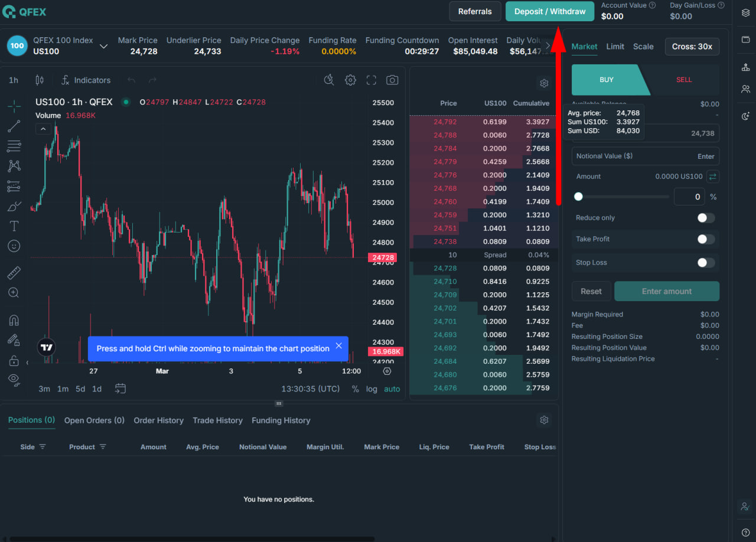Image resolution: width=756 pixels, height=542 pixels.
Task: Switch to the Scale order tab
Action: point(643,47)
